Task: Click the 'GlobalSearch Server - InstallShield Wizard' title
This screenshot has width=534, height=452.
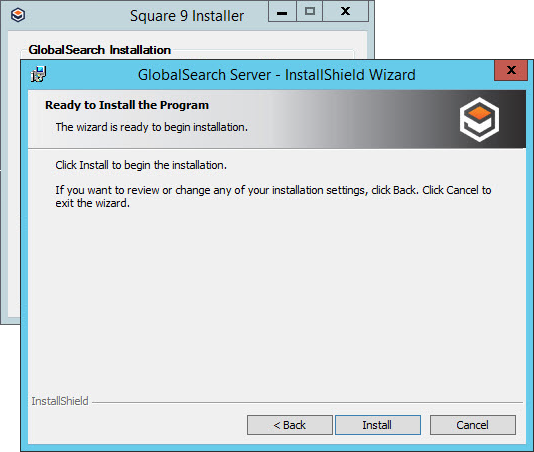Action: pos(277,75)
